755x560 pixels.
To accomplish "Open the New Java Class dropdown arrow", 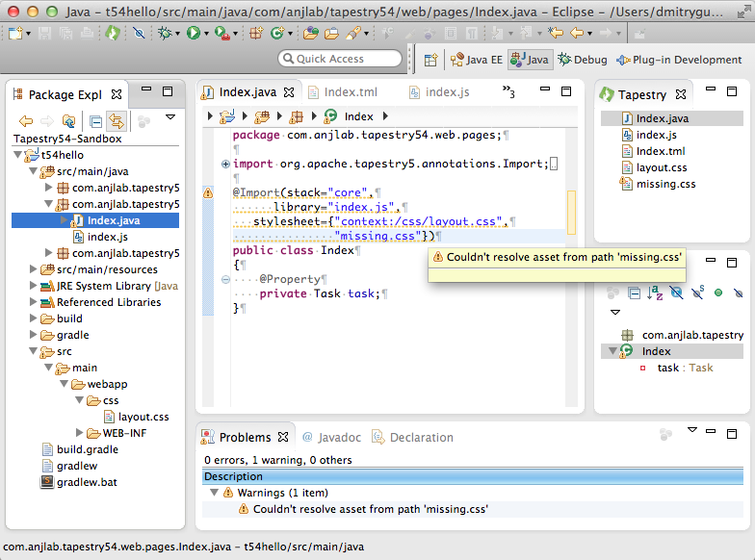I will (x=291, y=34).
